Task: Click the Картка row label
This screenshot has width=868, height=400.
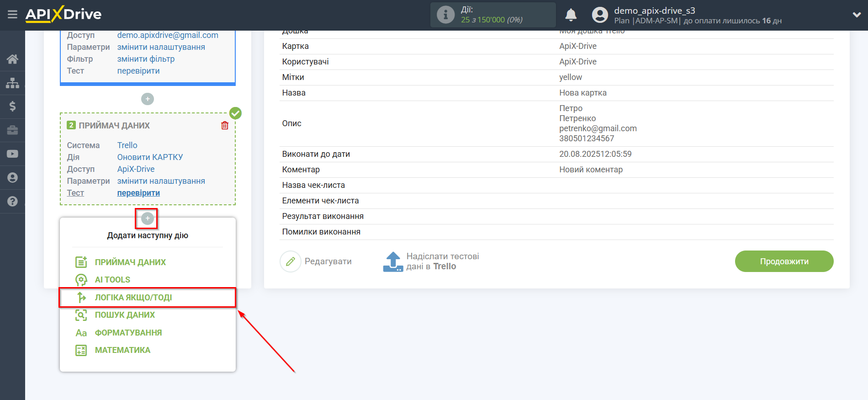Action: tap(296, 46)
